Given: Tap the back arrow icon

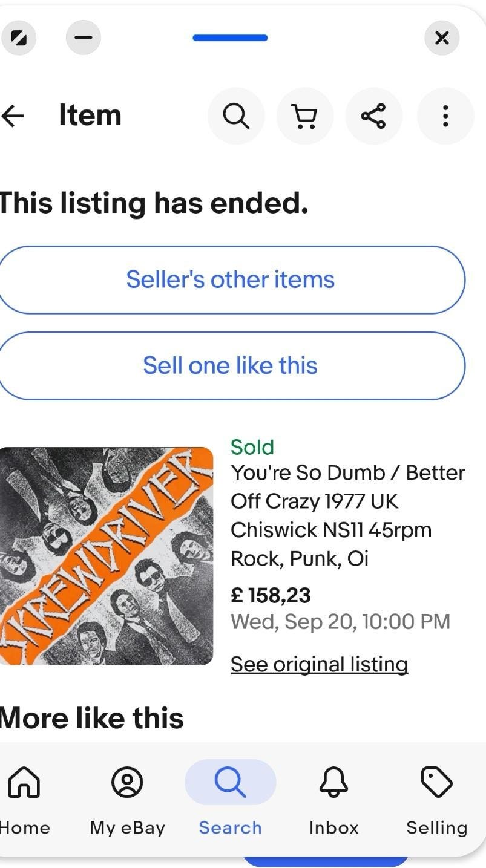Looking at the screenshot, I should pyautogui.click(x=13, y=116).
